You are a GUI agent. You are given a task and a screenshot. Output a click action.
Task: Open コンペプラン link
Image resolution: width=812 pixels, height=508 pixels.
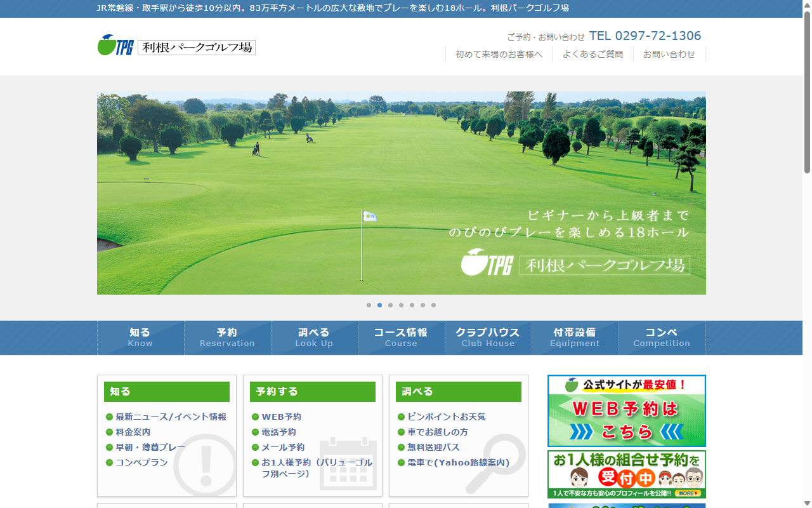141,463
